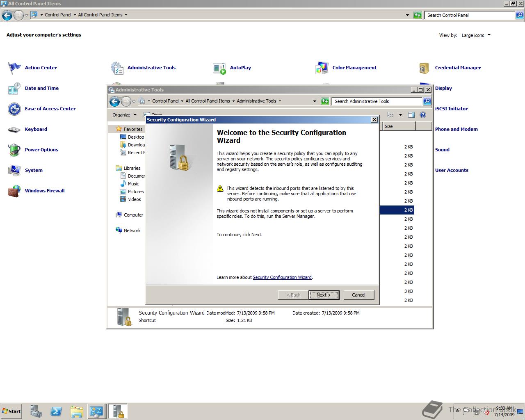Viewport: 525px width, 420px height.
Task: Close the Security Configuration Wizard dialog
Action: pos(374,120)
